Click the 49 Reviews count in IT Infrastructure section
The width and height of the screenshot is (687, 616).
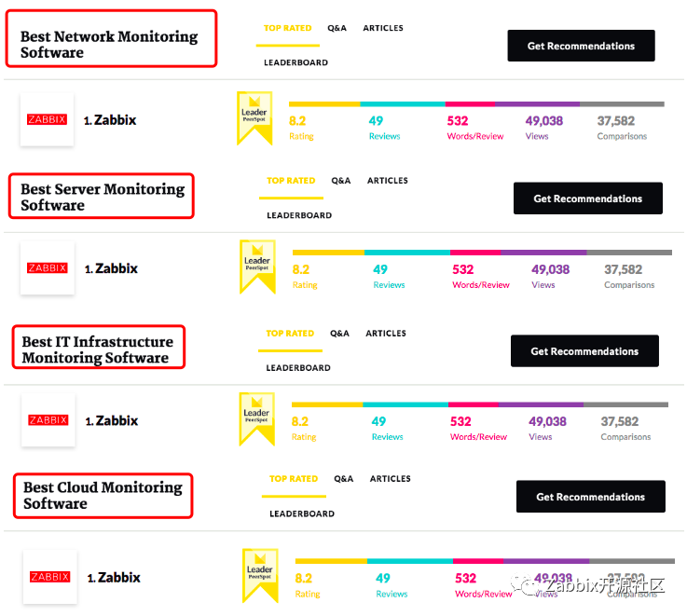click(379, 421)
